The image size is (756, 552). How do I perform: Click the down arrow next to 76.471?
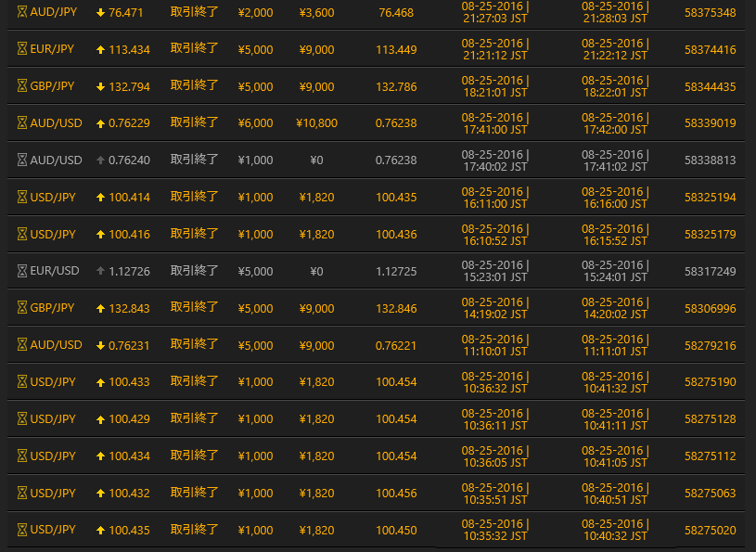tap(100, 12)
